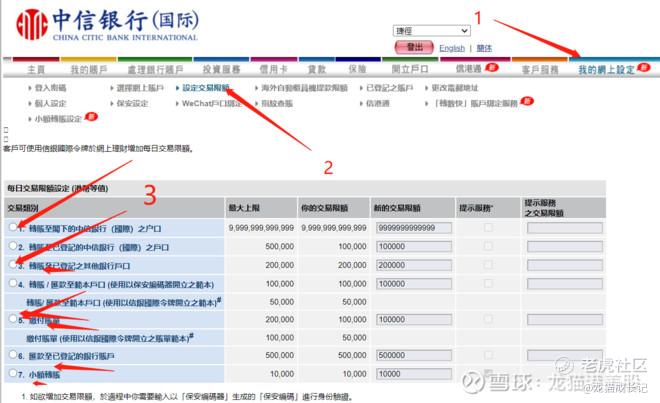Image resolution: width=660 pixels, height=403 pixels.
Task: Open the 保安設定 link
Action: click(x=132, y=104)
